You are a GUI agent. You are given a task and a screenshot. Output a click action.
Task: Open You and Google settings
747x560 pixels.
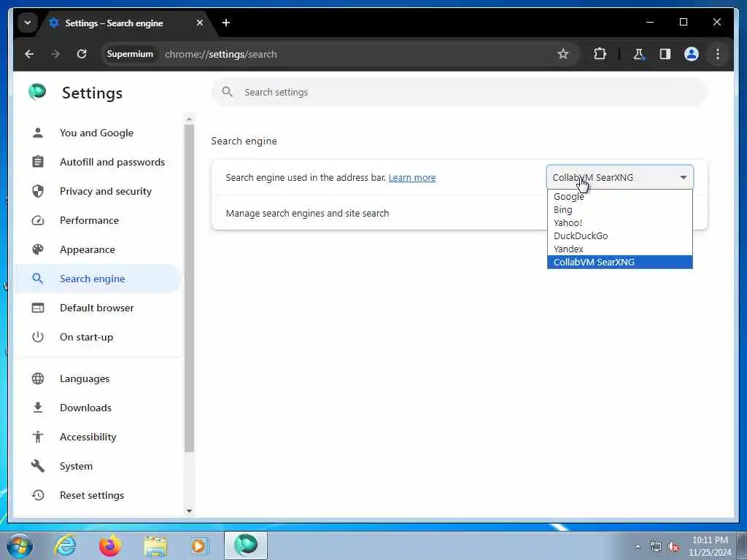click(97, 133)
